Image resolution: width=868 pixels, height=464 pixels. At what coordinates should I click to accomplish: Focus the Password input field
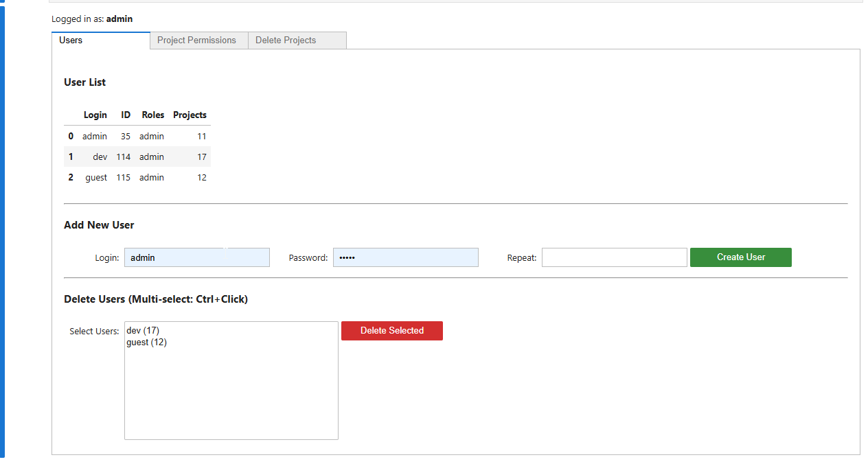pyautogui.click(x=405, y=257)
